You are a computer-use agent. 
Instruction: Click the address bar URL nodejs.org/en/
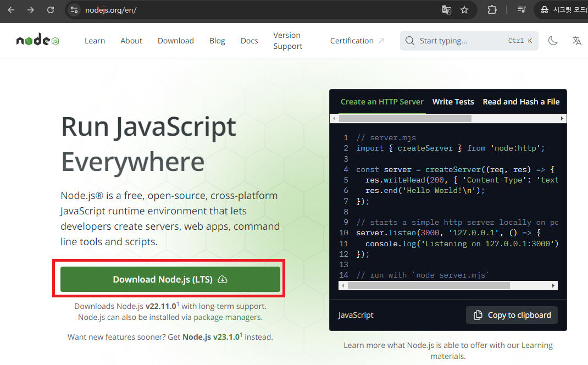click(110, 10)
